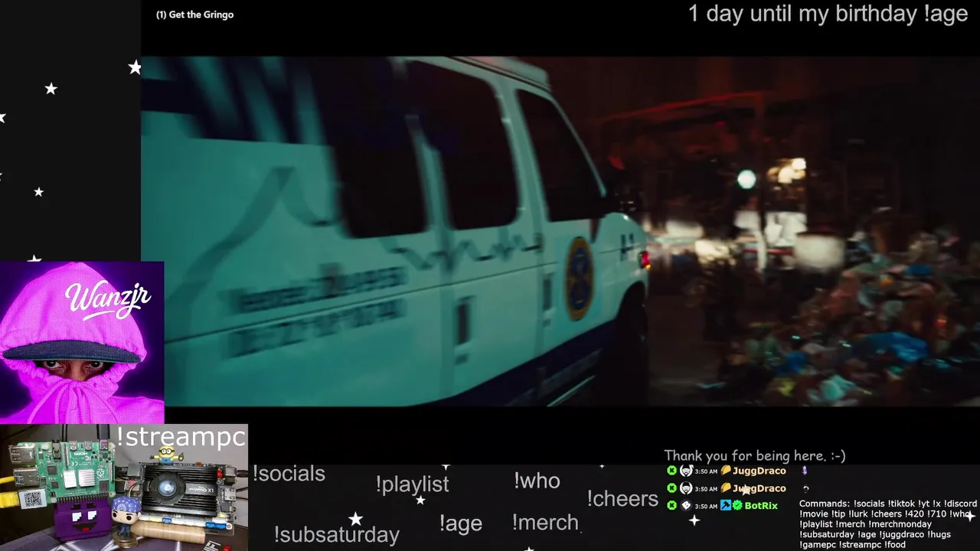This screenshot has height=551, width=980.
Task: Click the green verified badge beside BotRix
Action: pos(737,505)
